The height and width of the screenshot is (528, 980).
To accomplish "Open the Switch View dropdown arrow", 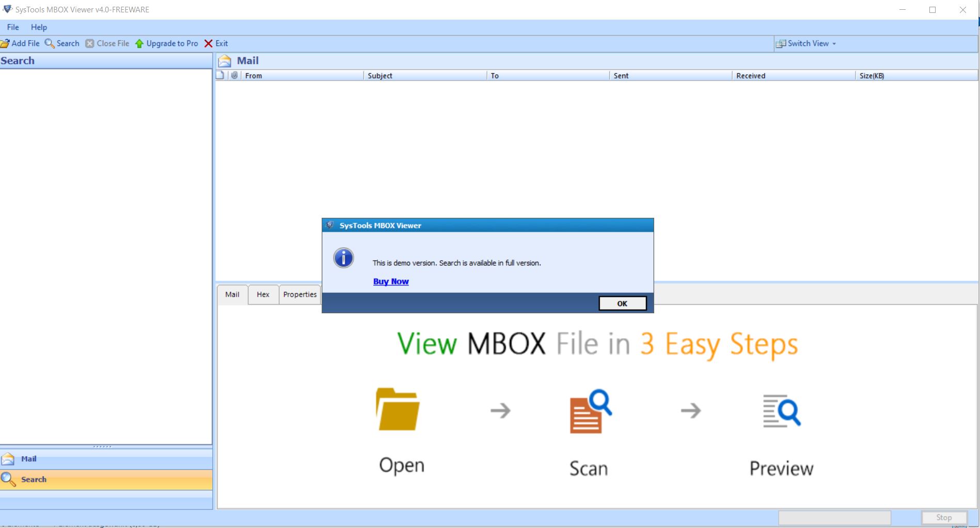I will point(834,44).
